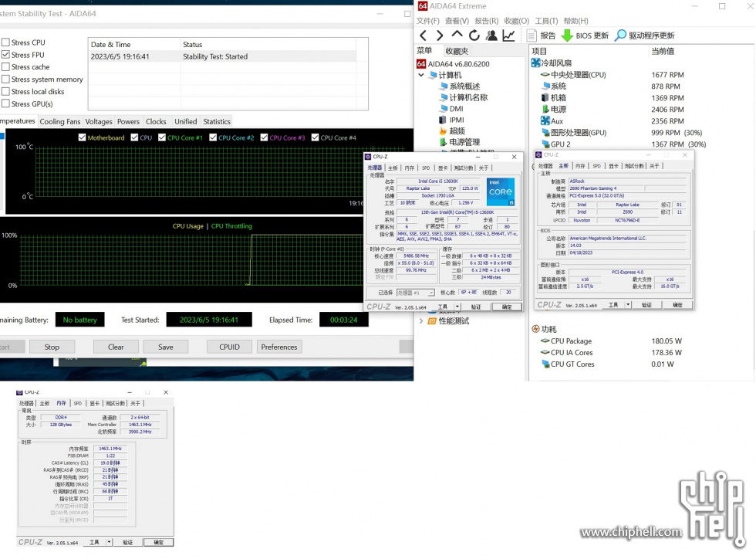Open 系统概述 in the AIDA64 tree

tap(460, 86)
